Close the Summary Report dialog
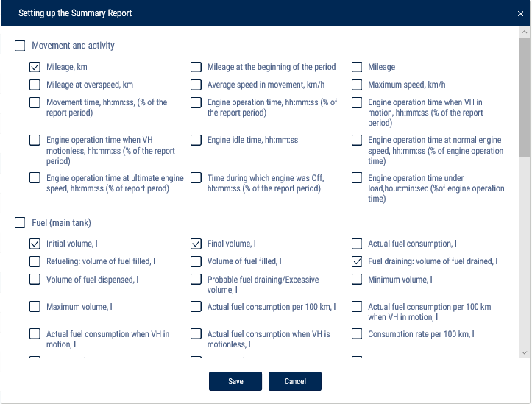This screenshot has width=532, height=404. 520,13
